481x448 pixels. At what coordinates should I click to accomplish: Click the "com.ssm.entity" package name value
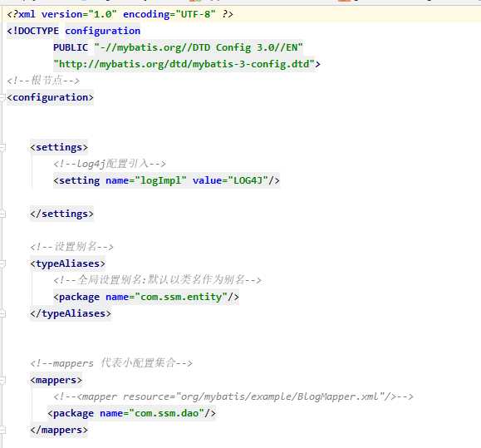point(181,297)
